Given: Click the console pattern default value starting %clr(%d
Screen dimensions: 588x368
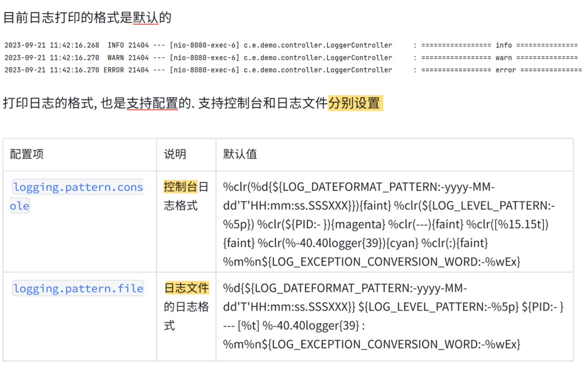Looking at the screenshot, I should click(389, 224).
